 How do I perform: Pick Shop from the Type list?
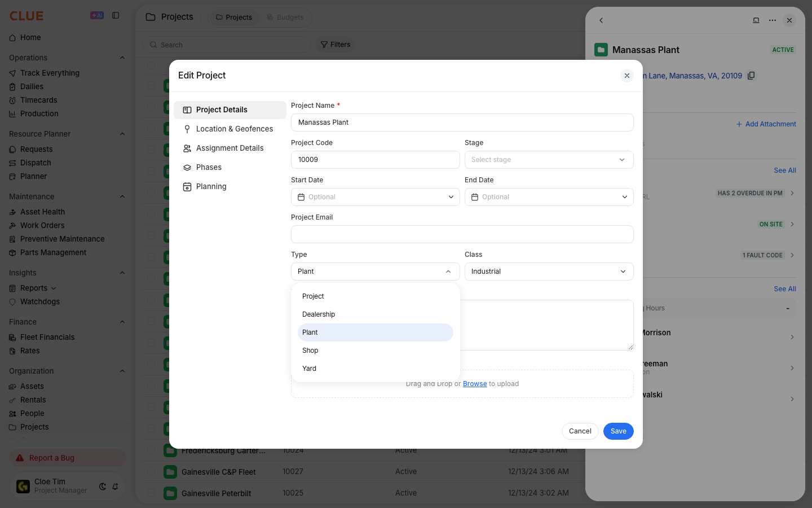[376, 351]
